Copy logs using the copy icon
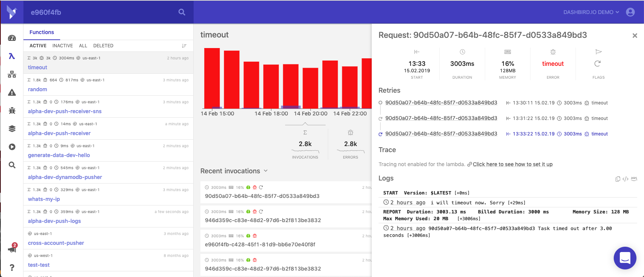644x277 pixels. tap(618, 179)
